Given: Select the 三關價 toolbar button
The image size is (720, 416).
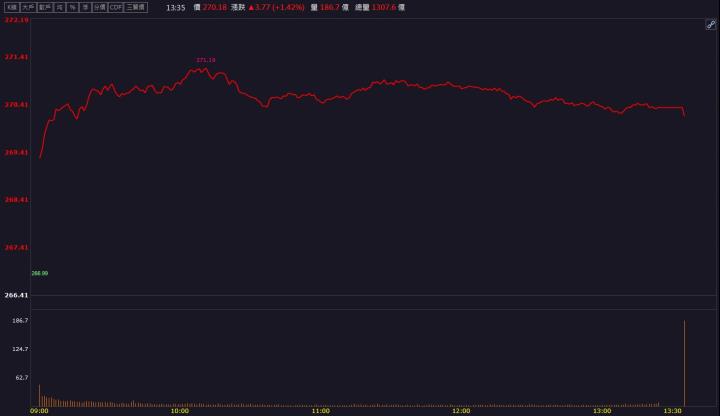Looking at the screenshot, I should pos(136,7).
